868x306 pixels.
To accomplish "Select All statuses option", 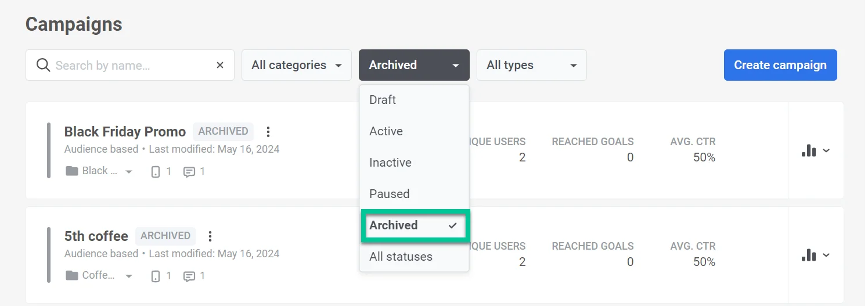I will (x=401, y=257).
